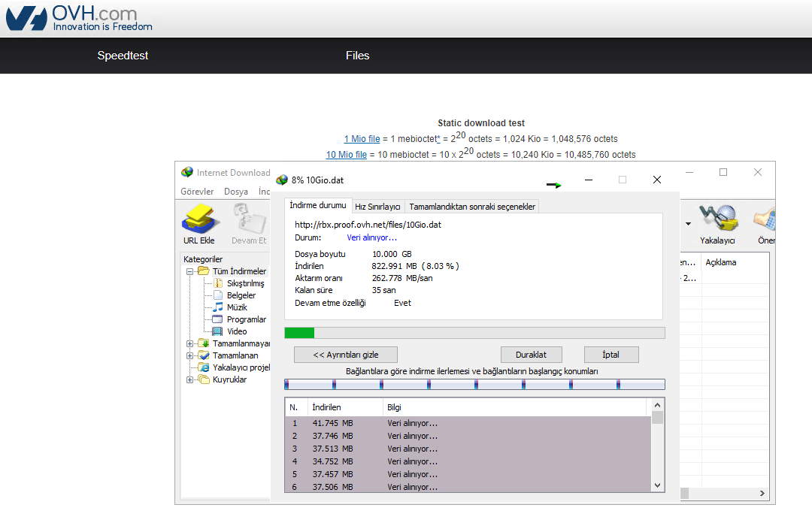The image size is (812, 529).
Task: Open the toolbar dropdown arrow beside Yakalayıcı
Action: pos(688,224)
